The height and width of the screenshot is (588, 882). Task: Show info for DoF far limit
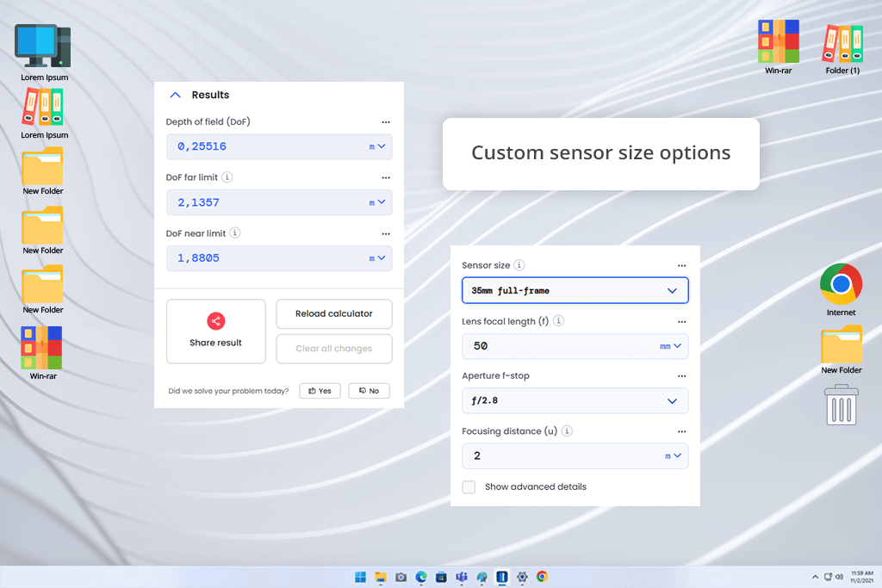(x=227, y=177)
